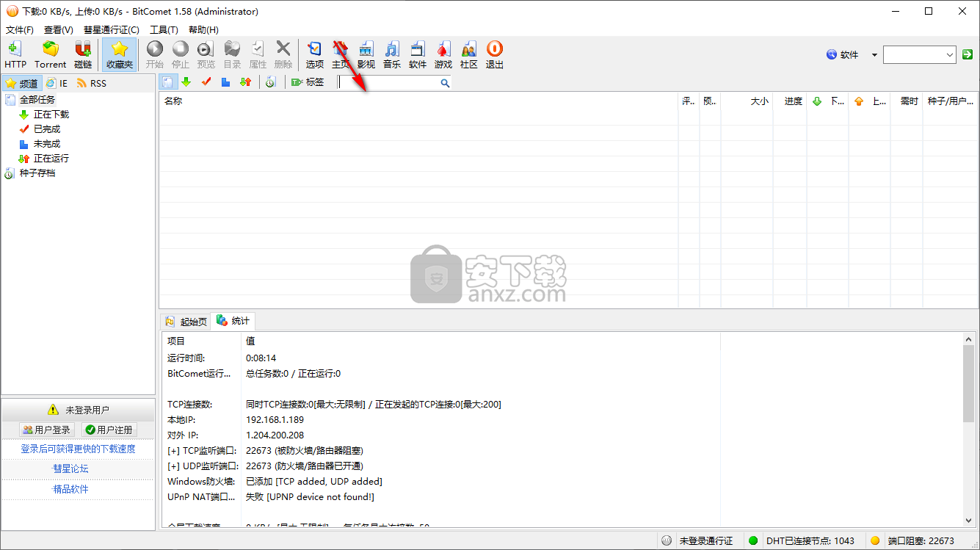Switch to the IE tab
Image resolution: width=980 pixels, height=550 pixels.
coord(57,83)
